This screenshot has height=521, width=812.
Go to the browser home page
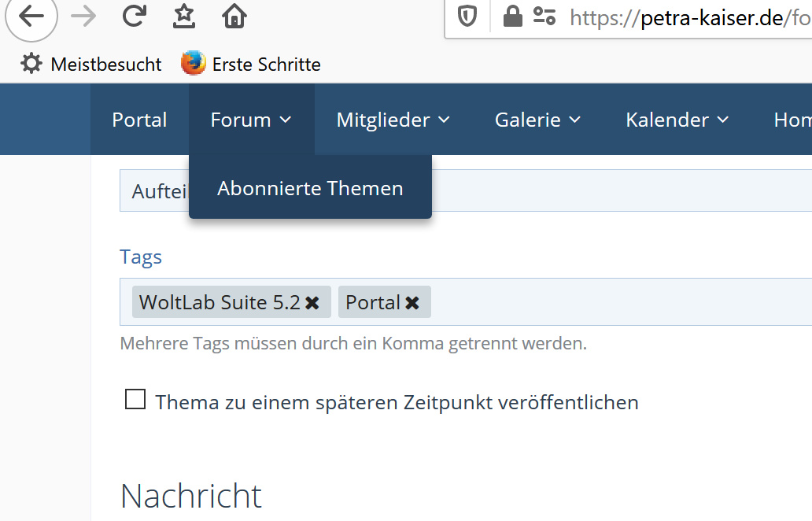pyautogui.click(x=234, y=17)
